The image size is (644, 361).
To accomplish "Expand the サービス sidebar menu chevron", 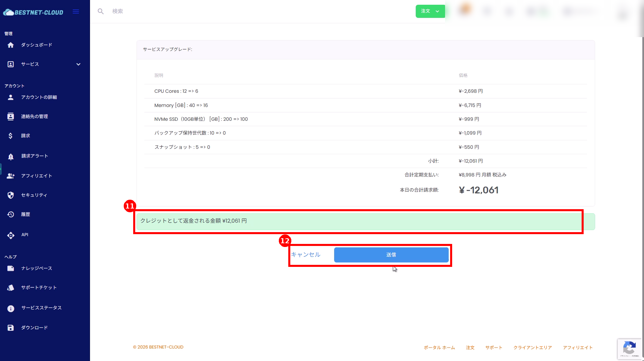I will pyautogui.click(x=78, y=64).
